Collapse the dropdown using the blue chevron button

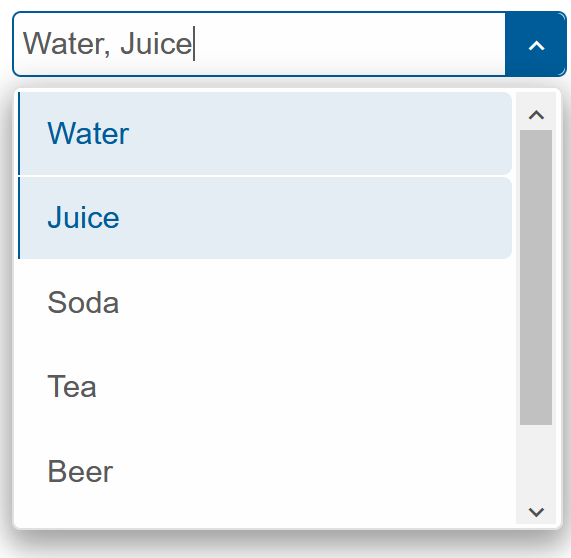(x=535, y=44)
